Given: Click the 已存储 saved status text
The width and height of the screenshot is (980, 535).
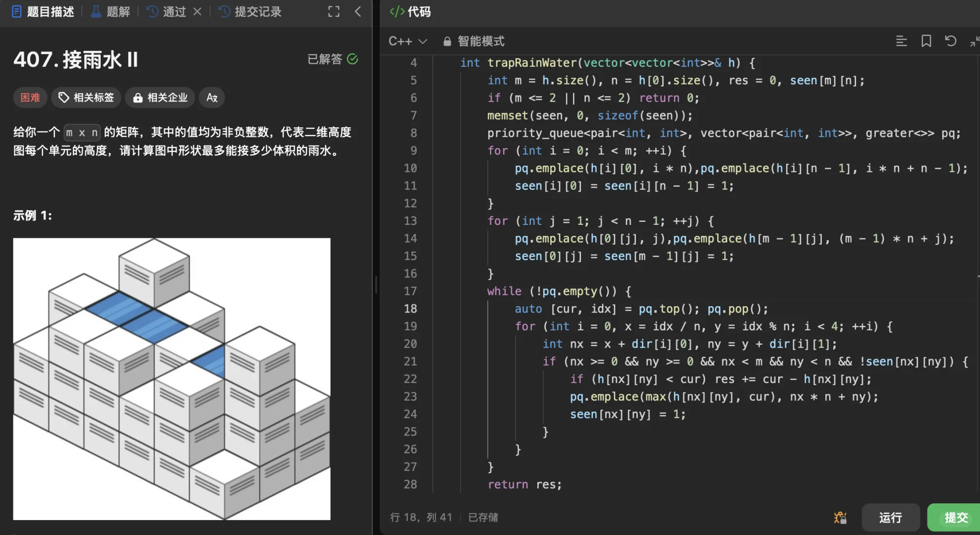Looking at the screenshot, I should coord(483,518).
